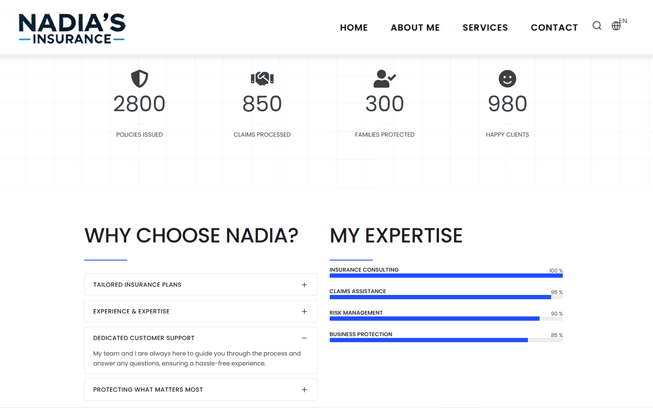The height and width of the screenshot is (408, 653).
Task: Click the handshake claims processed icon
Action: [x=262, y=78]
